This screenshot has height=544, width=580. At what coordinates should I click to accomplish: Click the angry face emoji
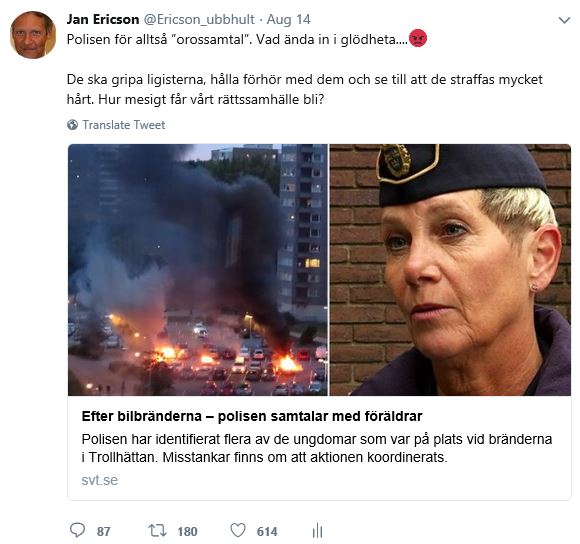tap(418, 38)
